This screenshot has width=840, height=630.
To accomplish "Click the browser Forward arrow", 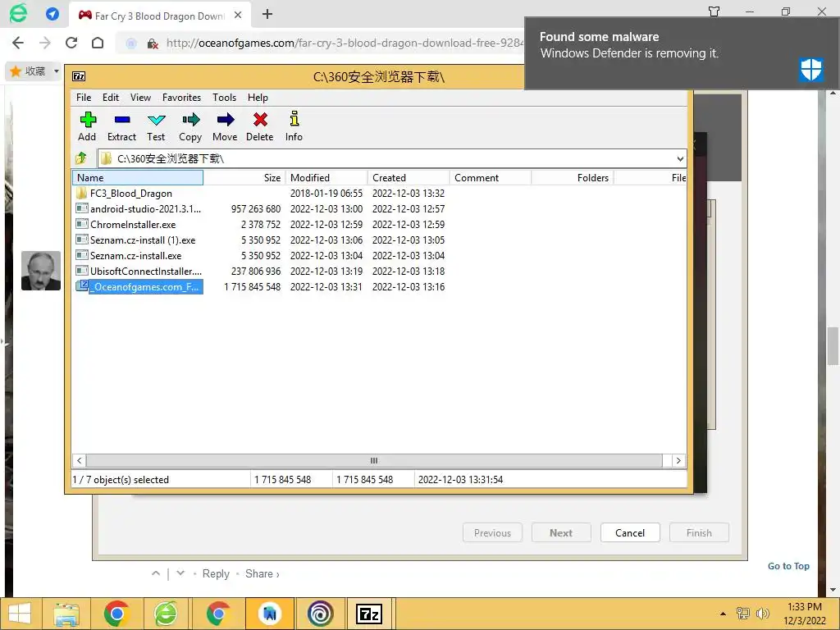I will tap(45, 43).
